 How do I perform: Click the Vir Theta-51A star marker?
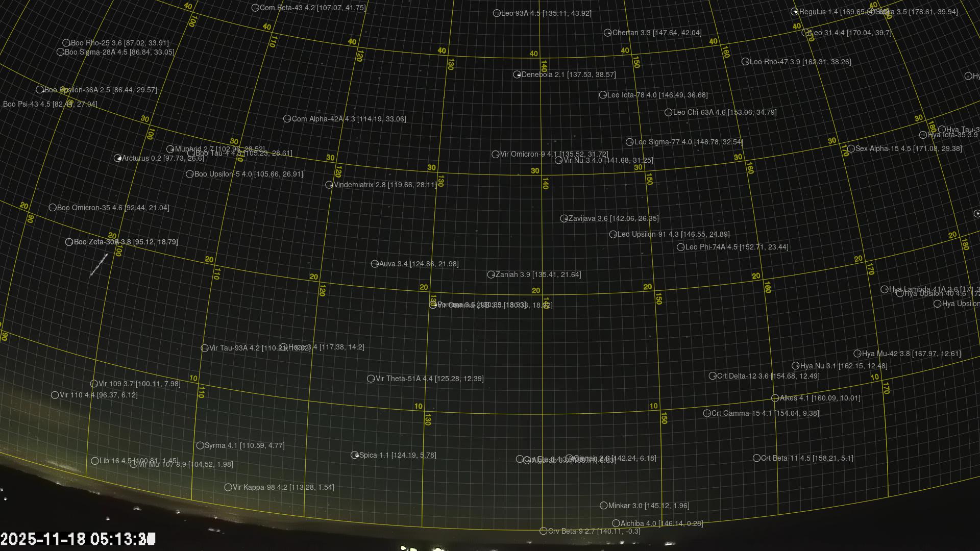(x=371, y=379)
